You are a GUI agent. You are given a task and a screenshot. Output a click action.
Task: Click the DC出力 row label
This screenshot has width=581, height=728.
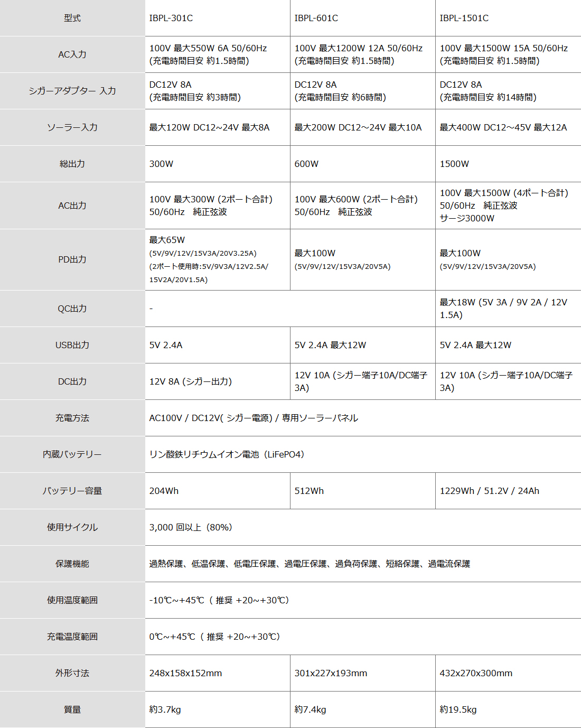(72, 381)
